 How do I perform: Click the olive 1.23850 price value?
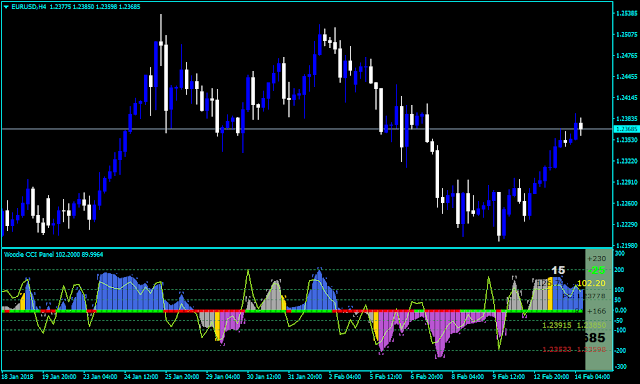tap(591, 325)
